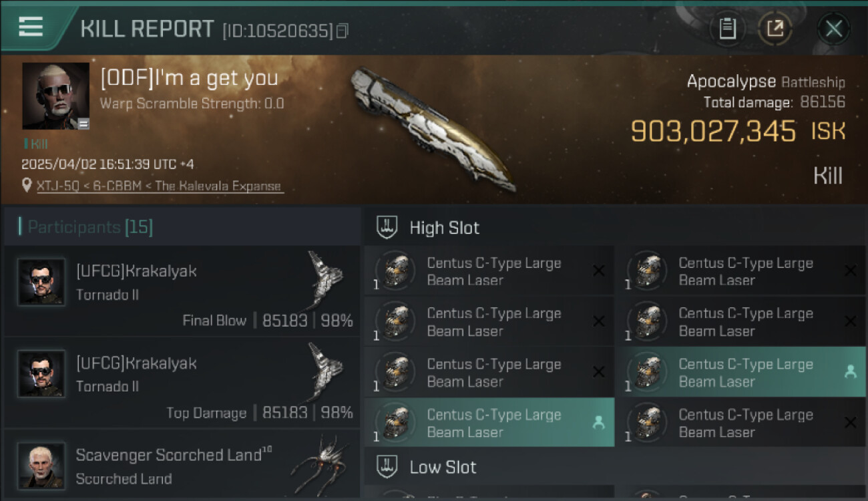Click the High Slot section header icon
868x501 pixels.
387,227
